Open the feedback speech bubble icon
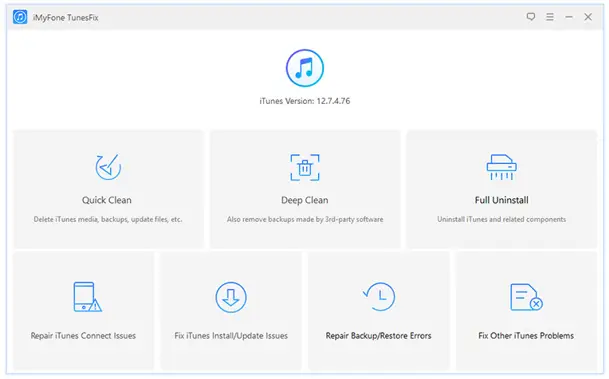Screen dimensions: 609x379 [531, 17]
